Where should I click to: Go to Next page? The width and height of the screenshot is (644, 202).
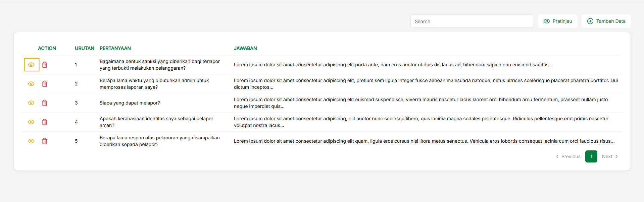[609, 156]
